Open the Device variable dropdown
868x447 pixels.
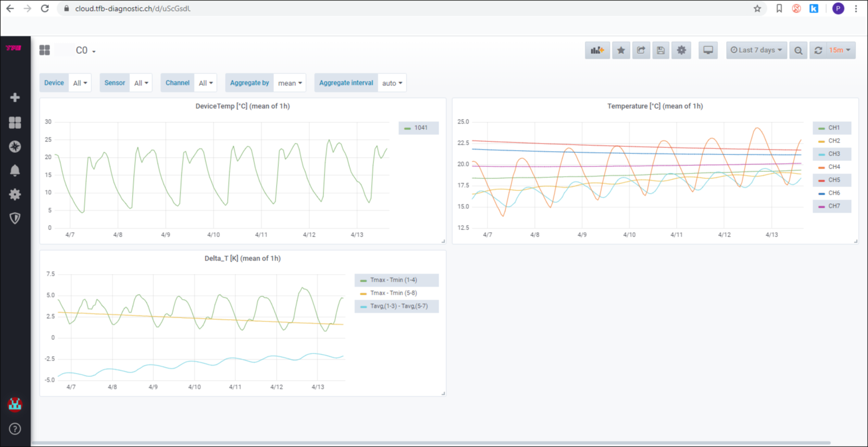pyautogui.click(x=80, y=83)
